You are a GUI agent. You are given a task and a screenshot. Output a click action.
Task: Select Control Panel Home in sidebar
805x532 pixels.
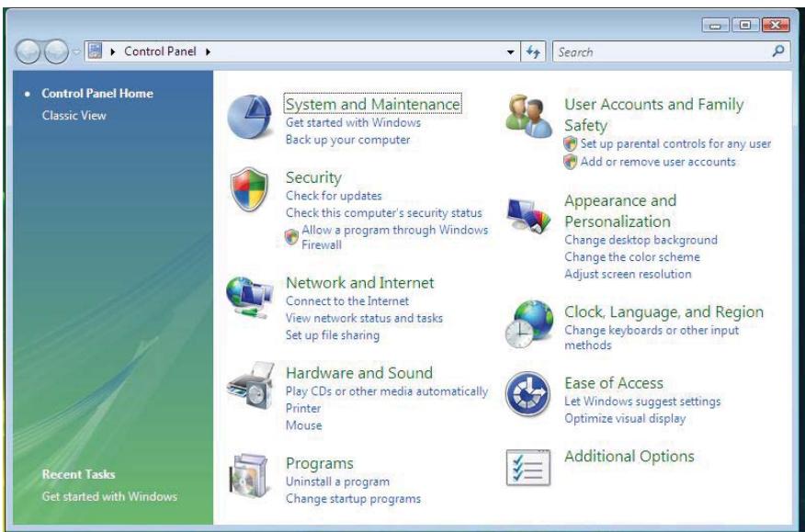(97, 94)
